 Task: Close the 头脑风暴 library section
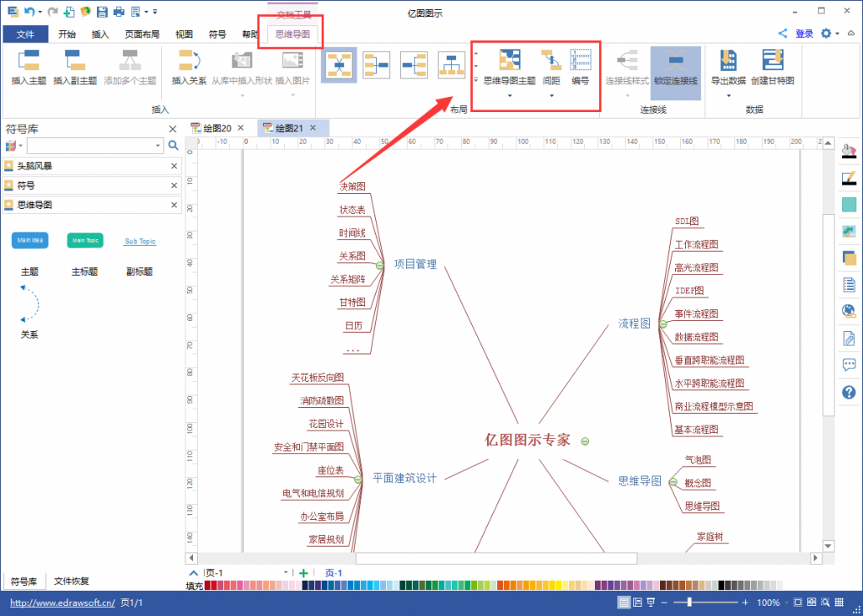click(174, 166)
